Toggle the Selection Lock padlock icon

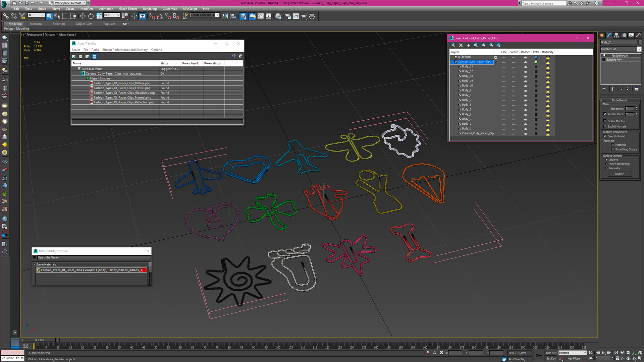point(434,353)
